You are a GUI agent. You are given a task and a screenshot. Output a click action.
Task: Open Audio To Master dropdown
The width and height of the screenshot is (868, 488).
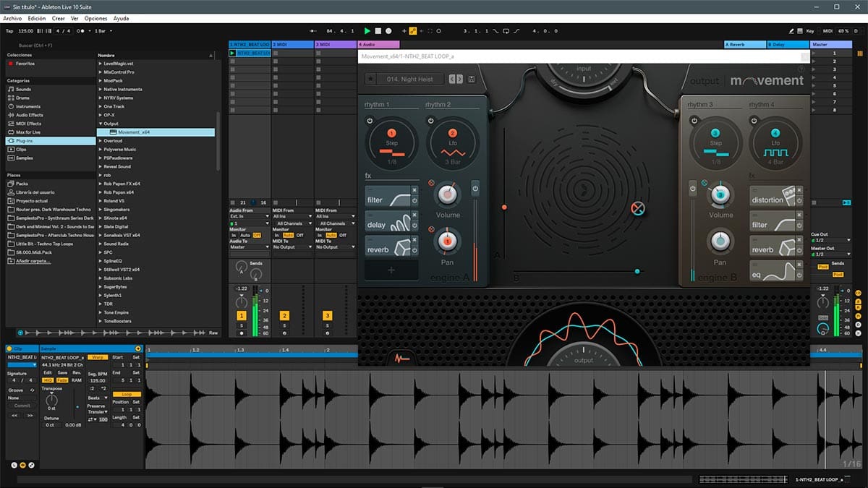point(250,247)
